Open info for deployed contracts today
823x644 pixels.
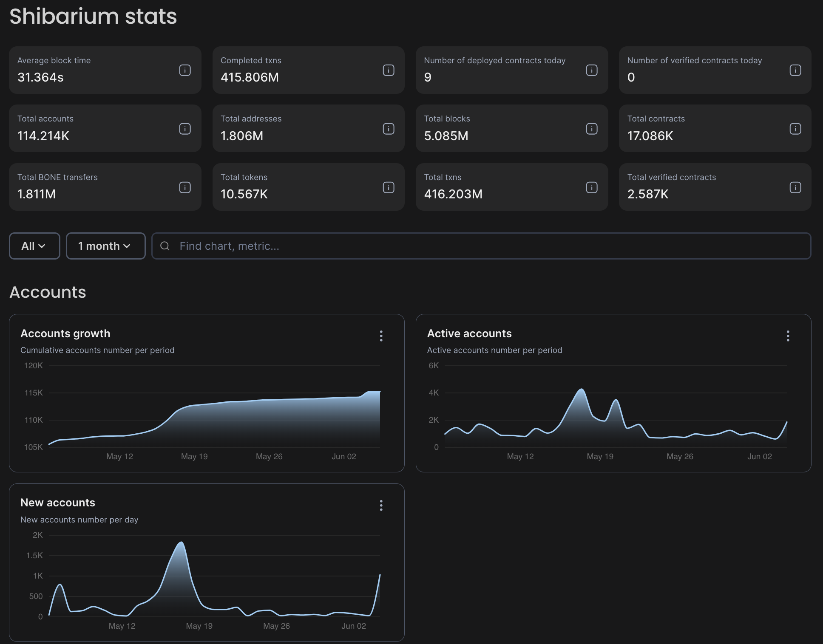coord(592,70)
